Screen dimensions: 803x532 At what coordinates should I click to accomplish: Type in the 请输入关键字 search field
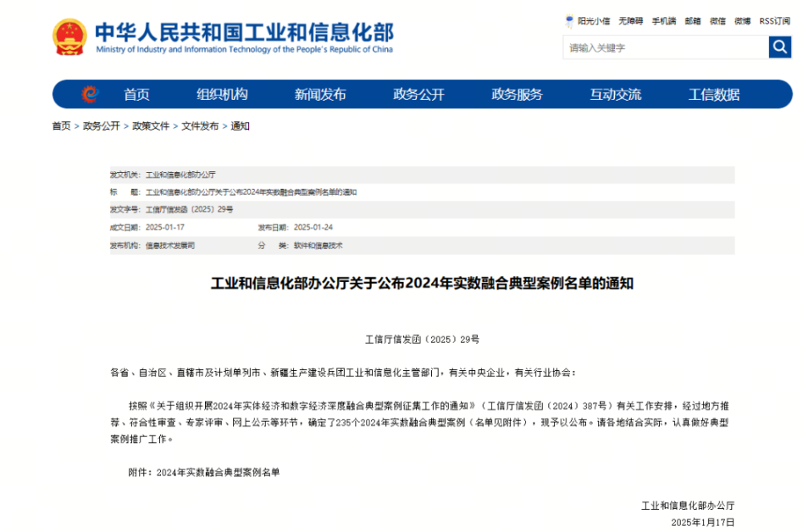click(x=664, y=47)
